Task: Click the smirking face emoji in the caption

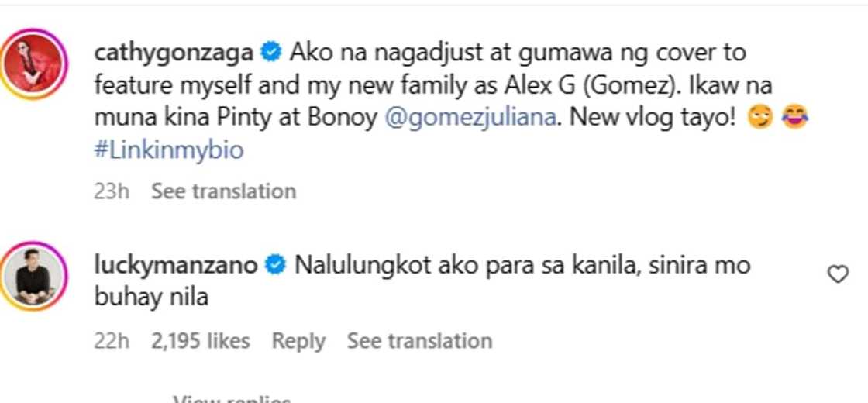Action: point(761,119)
